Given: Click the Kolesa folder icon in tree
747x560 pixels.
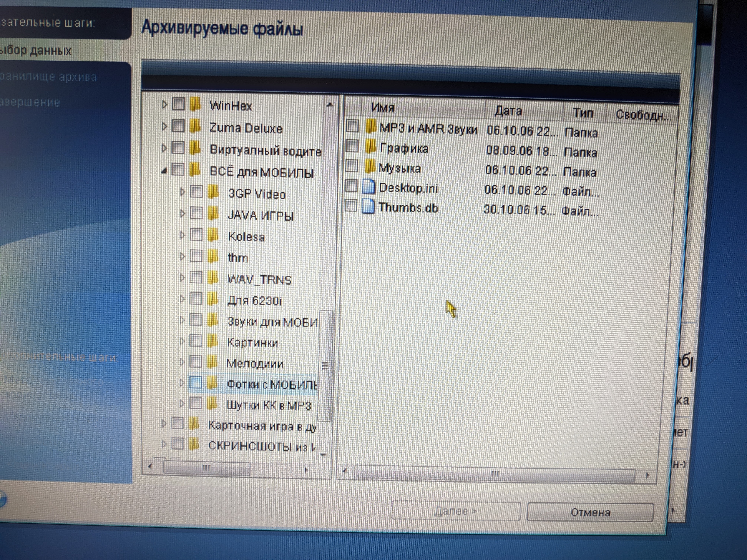Looking at the screenshot, I should [213, 235].
